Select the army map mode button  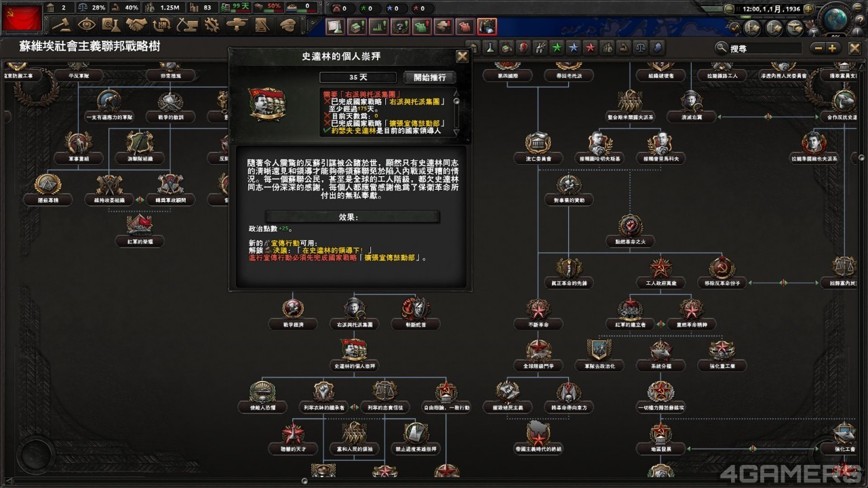(753, 28)
